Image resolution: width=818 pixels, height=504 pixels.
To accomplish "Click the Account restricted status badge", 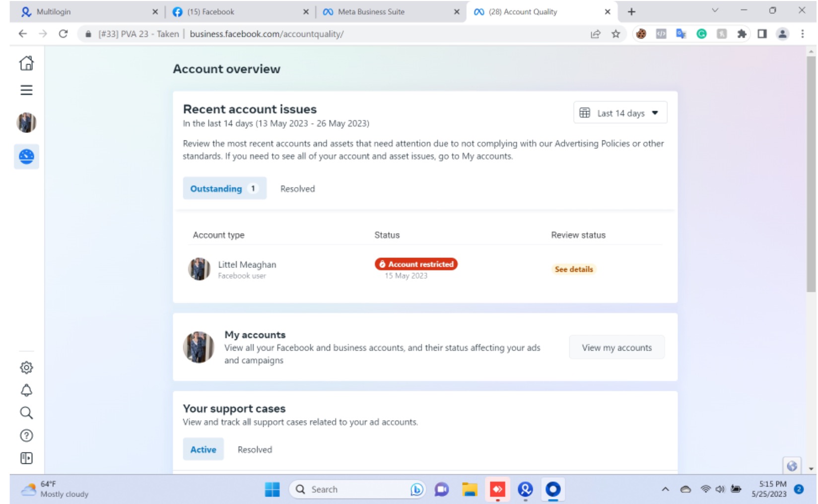I will [416, 264].
